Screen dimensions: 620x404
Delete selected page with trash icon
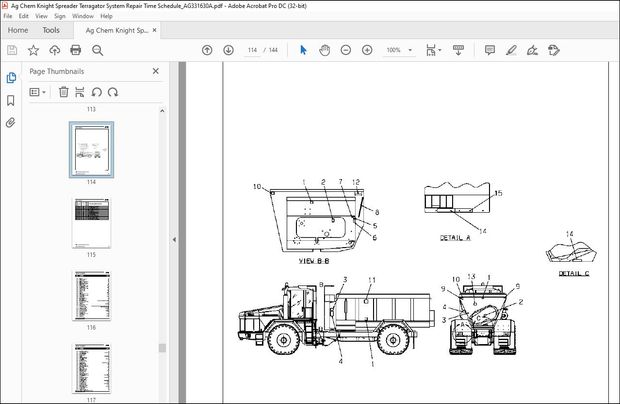pos(64,92)
